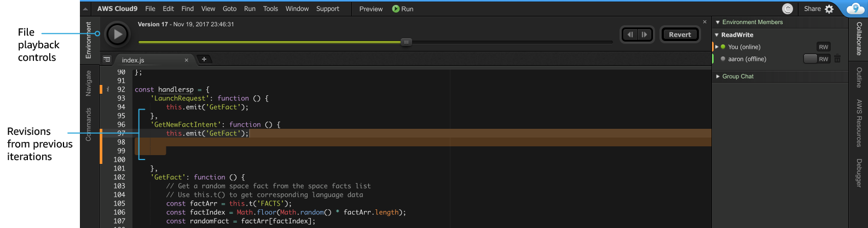Delete member aaron with the trash icon
The width and height of the screenshot is (868, 228).
[x=837, y=59]
